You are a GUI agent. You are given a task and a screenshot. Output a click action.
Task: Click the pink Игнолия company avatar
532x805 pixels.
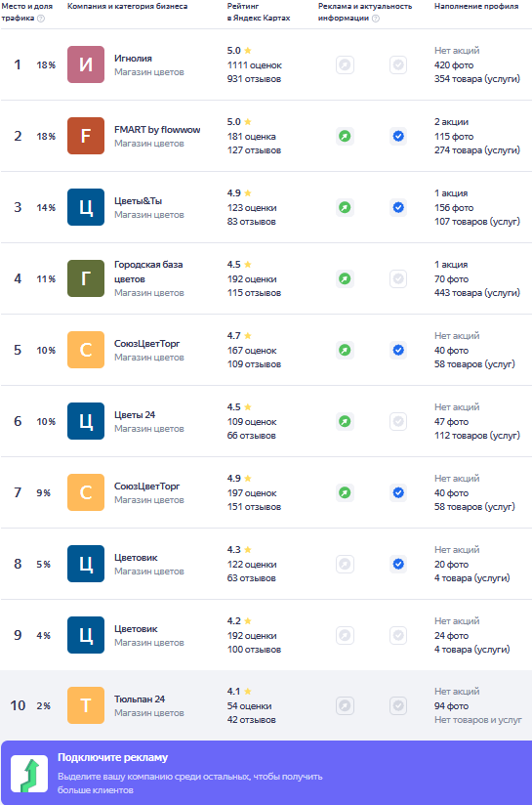point(86,64)
